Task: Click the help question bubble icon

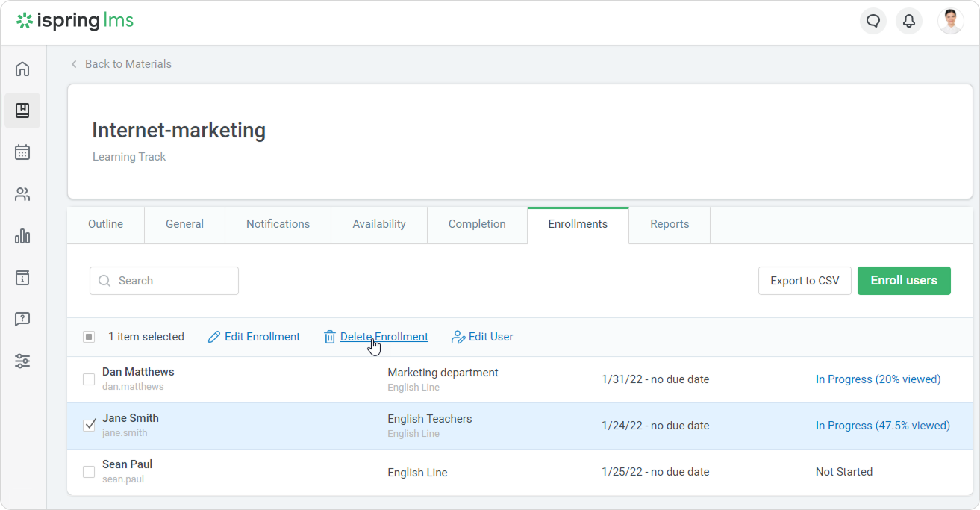Action: (22, 320)
